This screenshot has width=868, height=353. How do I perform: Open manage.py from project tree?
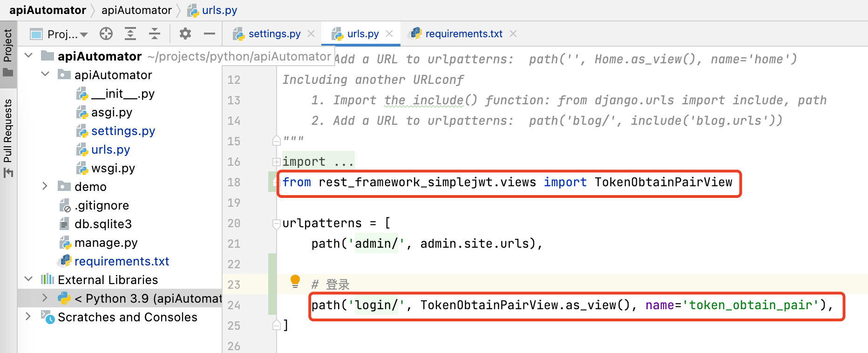pyautogui.click(x=106, y=243)
